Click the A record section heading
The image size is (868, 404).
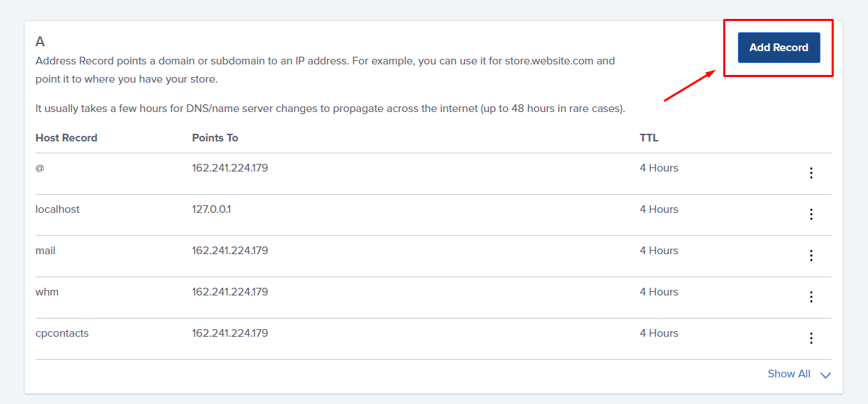tap(41, 42)
